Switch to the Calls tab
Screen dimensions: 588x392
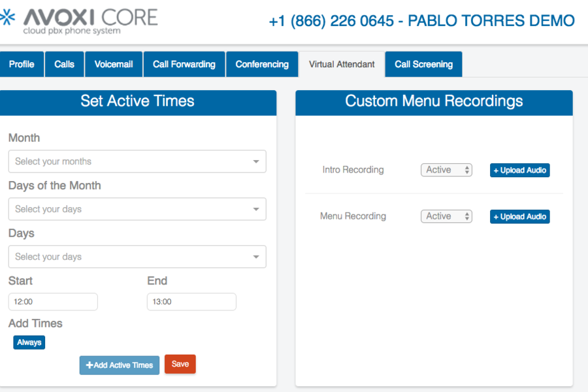[x=64, y=65]
